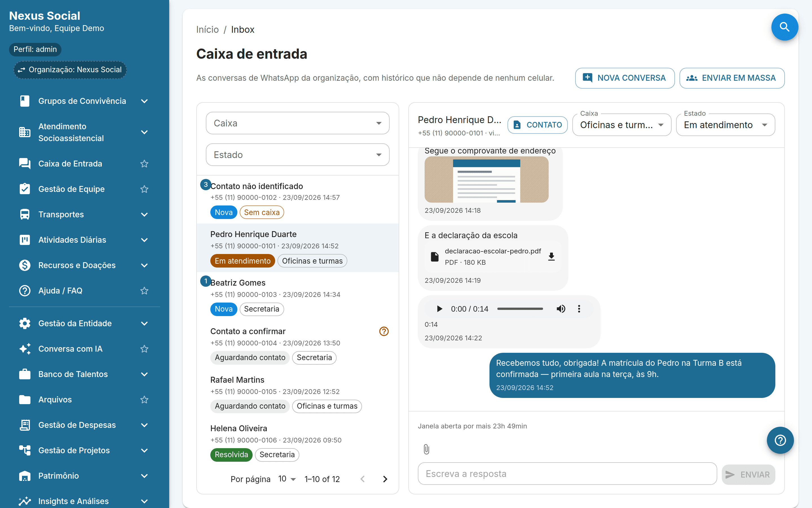The width and height of the screenshot is (812, 508).
Task: Play the 0:14 audio message
Action: 439,309
